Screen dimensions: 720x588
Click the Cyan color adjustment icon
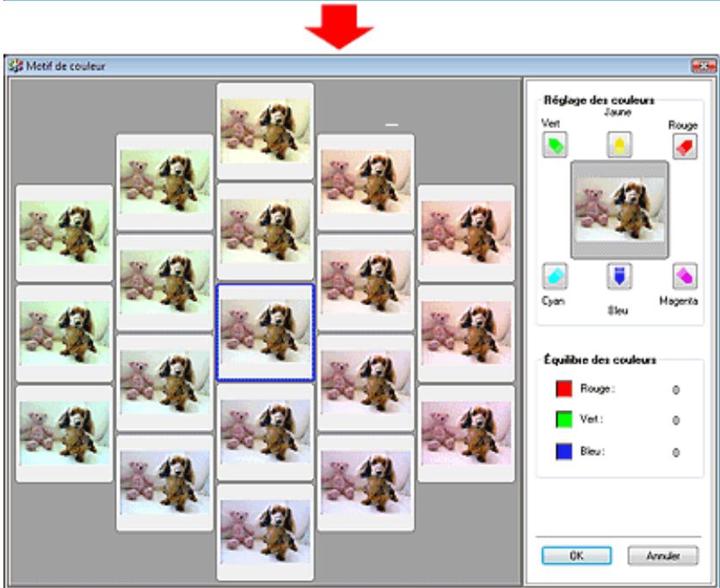coord(555,276)
